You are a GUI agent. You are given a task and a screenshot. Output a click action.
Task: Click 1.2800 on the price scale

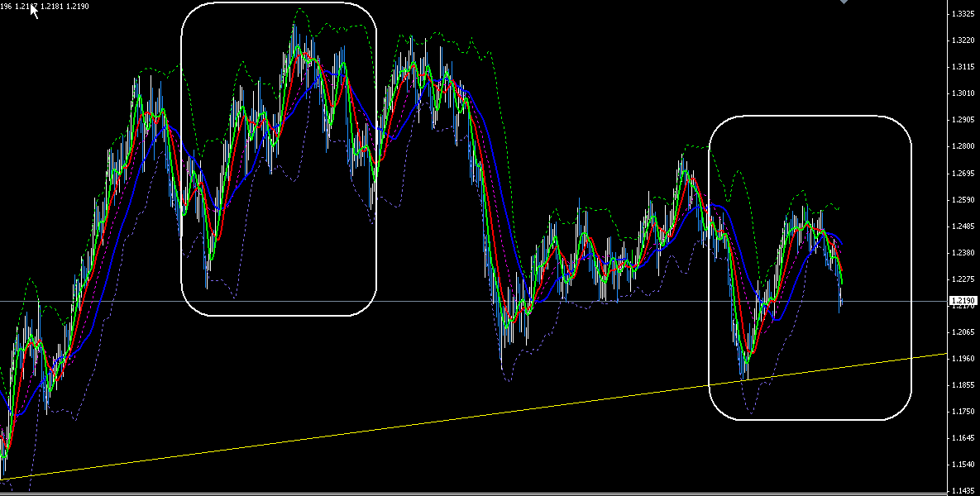[x=963, y=146]
